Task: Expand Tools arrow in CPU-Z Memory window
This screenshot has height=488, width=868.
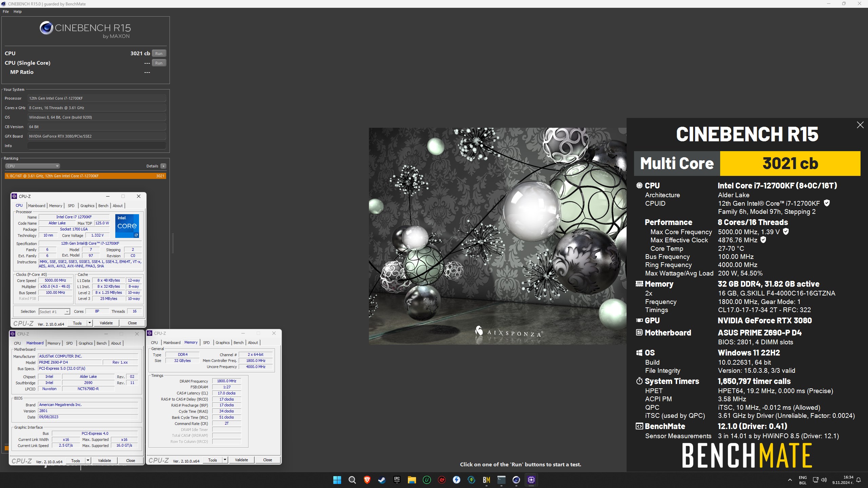Action: 225,460
